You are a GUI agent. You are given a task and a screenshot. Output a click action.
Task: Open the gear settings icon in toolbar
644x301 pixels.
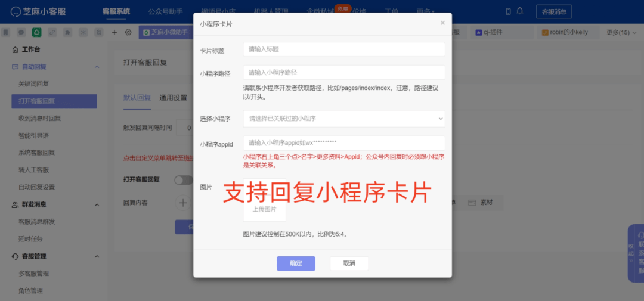(128, 32)
